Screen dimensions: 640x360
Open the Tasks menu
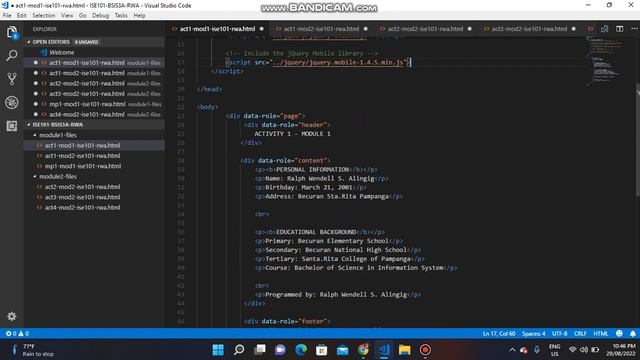pos(121,15)
